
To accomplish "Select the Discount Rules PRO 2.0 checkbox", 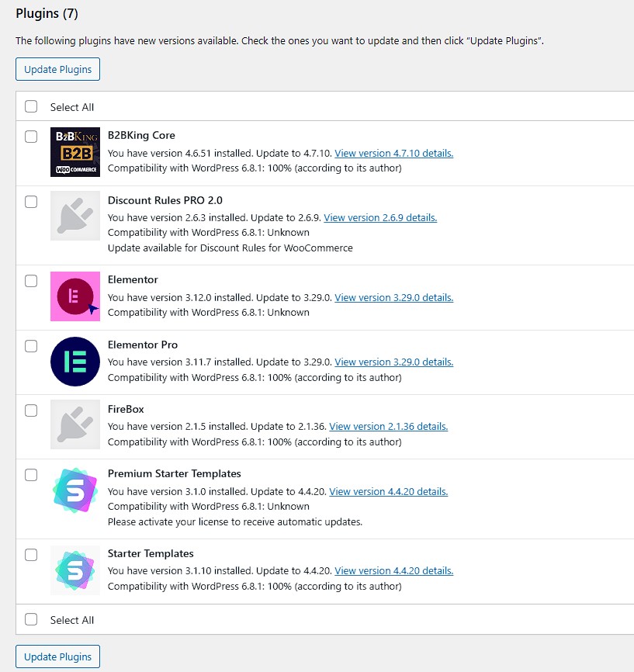I will tap(31, 202).
